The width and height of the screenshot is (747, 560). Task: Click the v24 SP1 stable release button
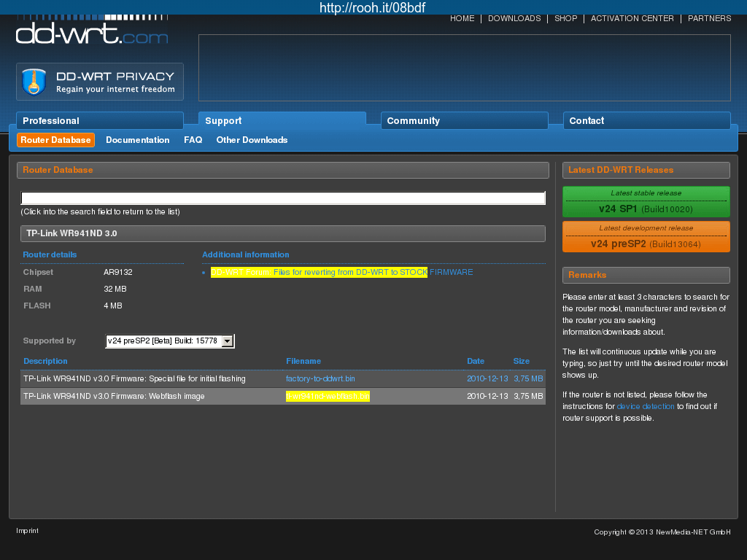pos(646,203)
